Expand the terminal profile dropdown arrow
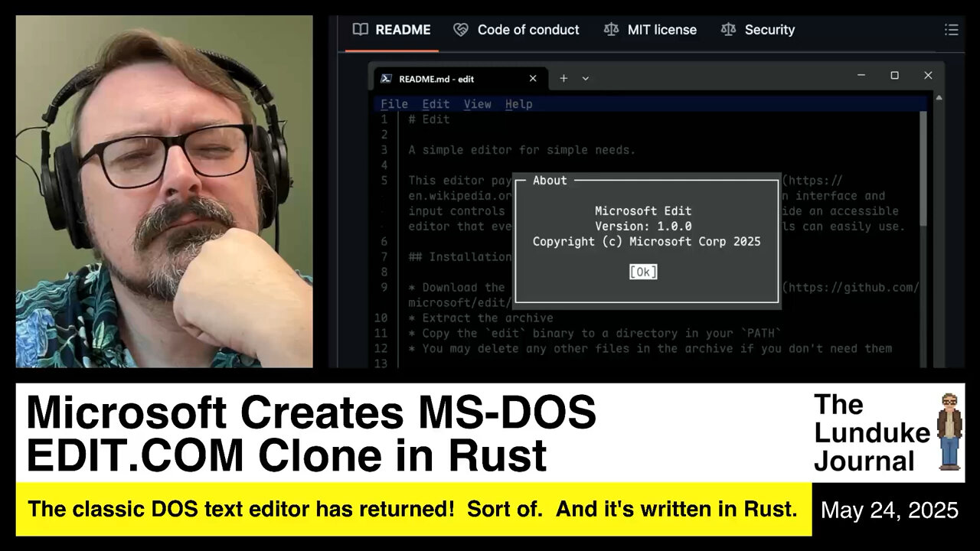This screenshot has height=551, width=980. coord(586,78)
